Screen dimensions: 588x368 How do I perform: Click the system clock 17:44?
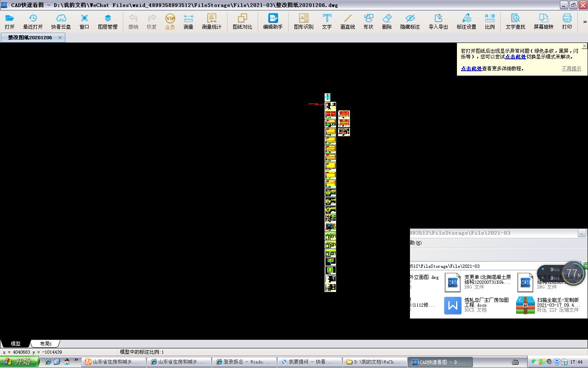click(x=576, y=362)
